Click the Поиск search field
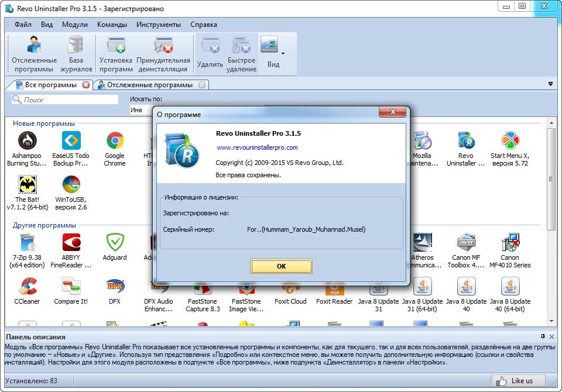The height and width of the screenshot is (392, 562). (65, 99)
